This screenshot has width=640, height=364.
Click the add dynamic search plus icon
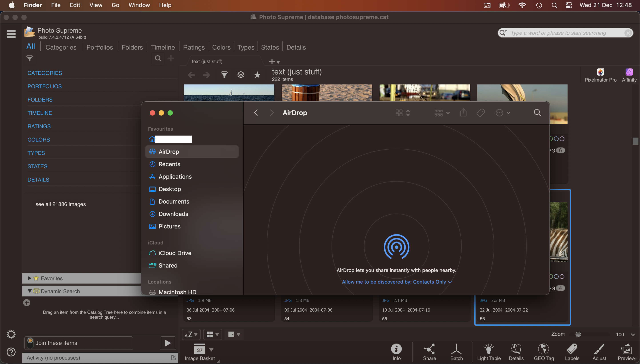tap(27, 303)
